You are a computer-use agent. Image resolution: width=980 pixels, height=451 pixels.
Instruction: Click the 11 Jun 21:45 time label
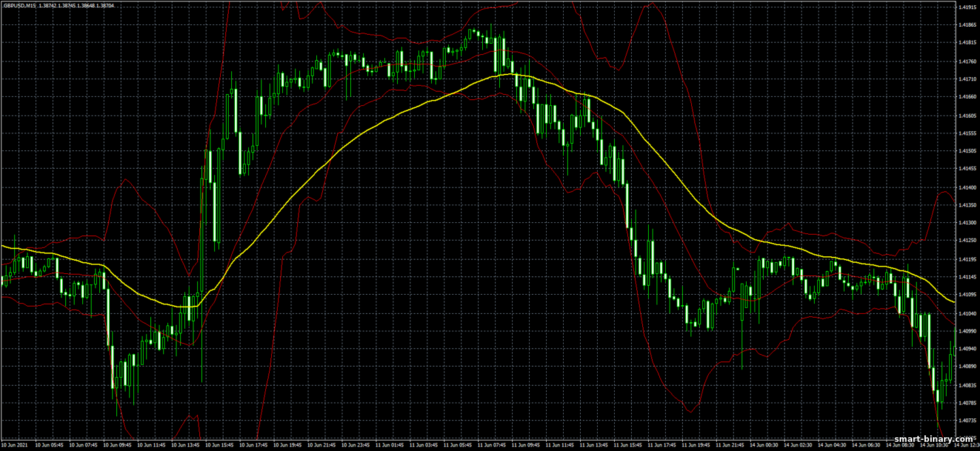click(730, 445)
